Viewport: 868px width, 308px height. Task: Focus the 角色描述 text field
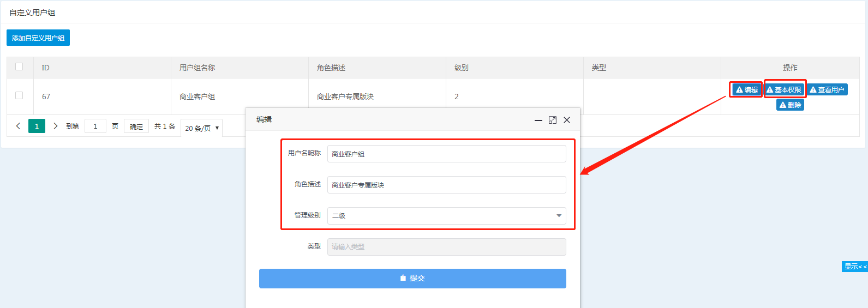[x=446, y=185]
